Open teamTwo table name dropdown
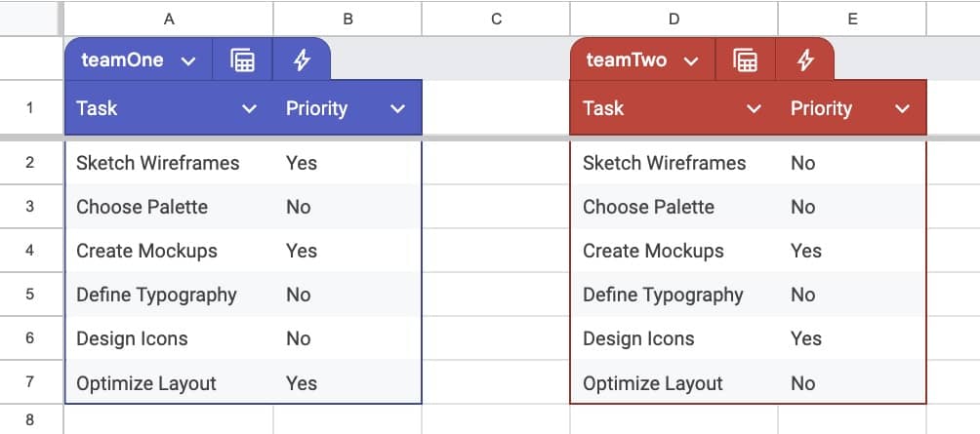 tap(692, 60)
